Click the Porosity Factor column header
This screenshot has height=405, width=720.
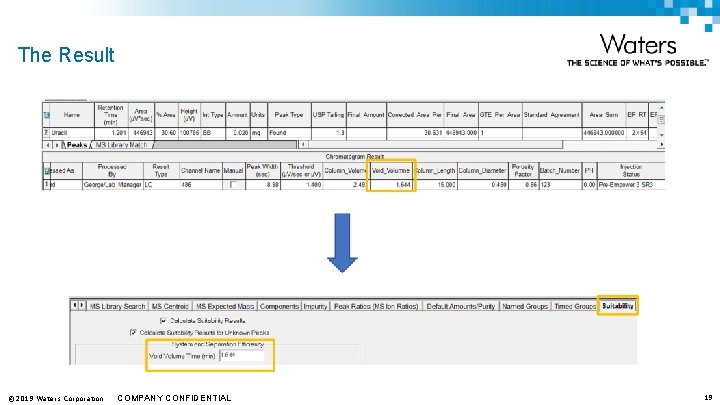pyautogui.click(x=523, y=171)
